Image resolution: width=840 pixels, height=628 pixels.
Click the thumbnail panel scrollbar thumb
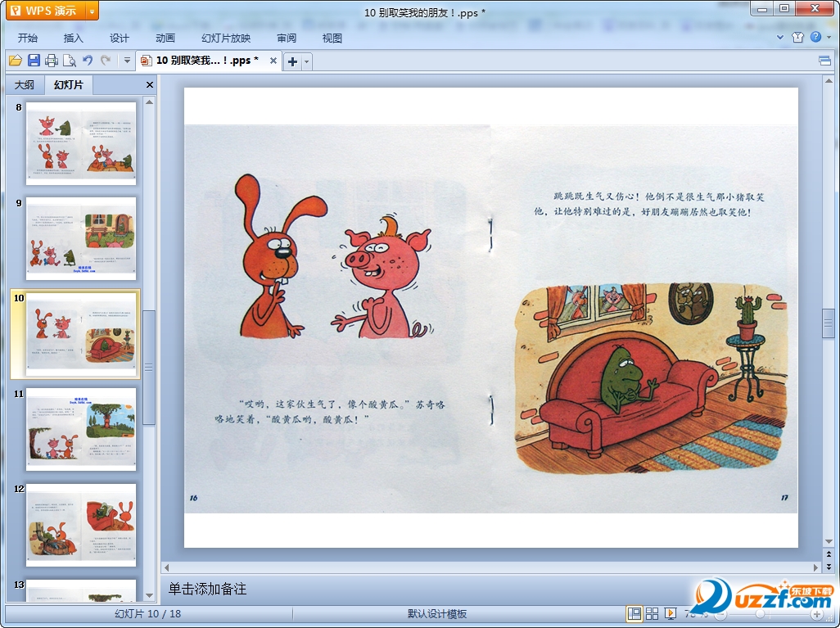[x=150, y=367]
